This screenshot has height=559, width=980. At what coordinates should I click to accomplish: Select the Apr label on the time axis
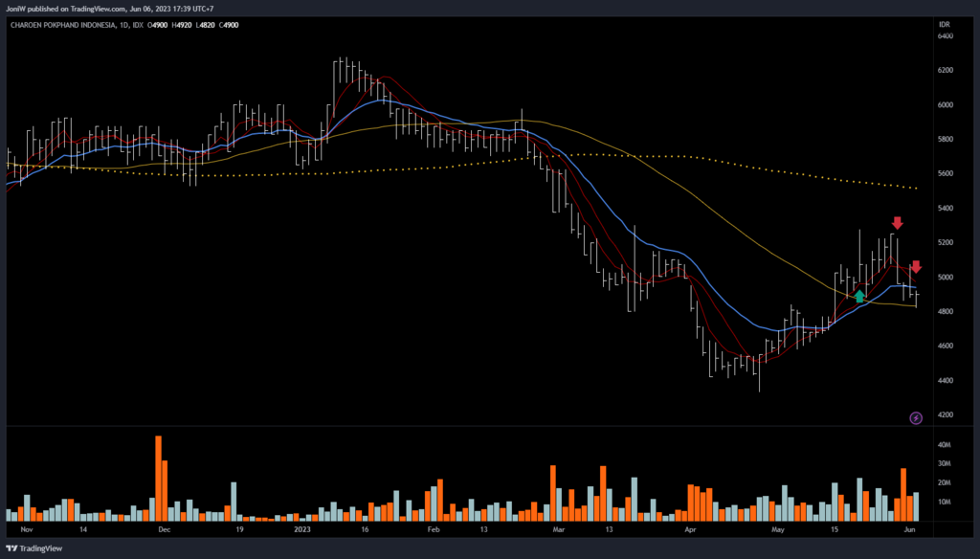point(689,528)
